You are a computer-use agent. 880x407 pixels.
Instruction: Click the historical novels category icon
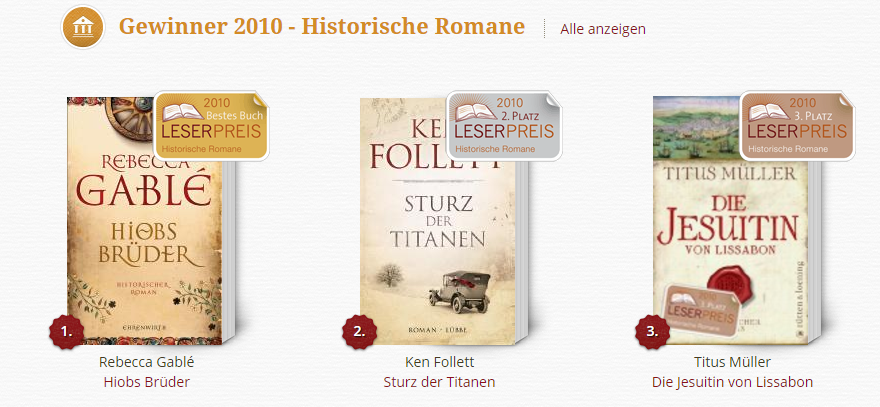pyautogui.click(x=83, y=26)
